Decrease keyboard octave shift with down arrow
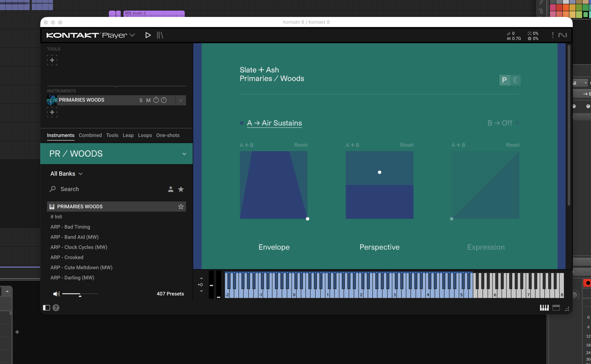The height and width of the screenshot is (364, 591). [201, 291]
